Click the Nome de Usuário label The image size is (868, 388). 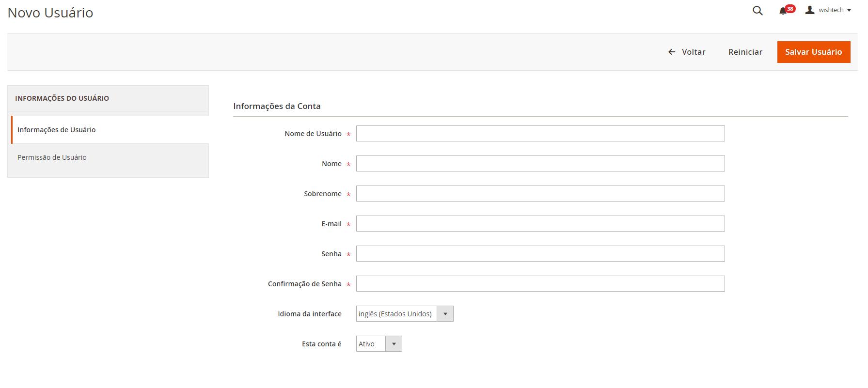[313, 134]
